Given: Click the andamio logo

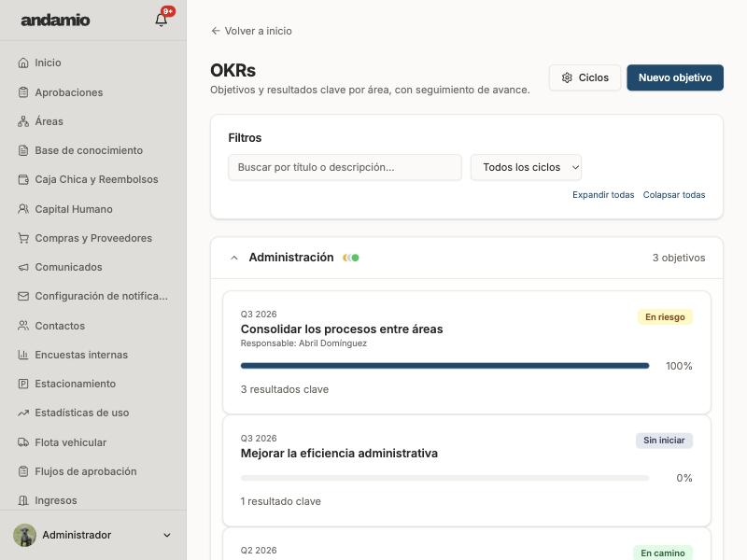Looking at the screenshot, I should pyautogui.click(x=55, y=20).
